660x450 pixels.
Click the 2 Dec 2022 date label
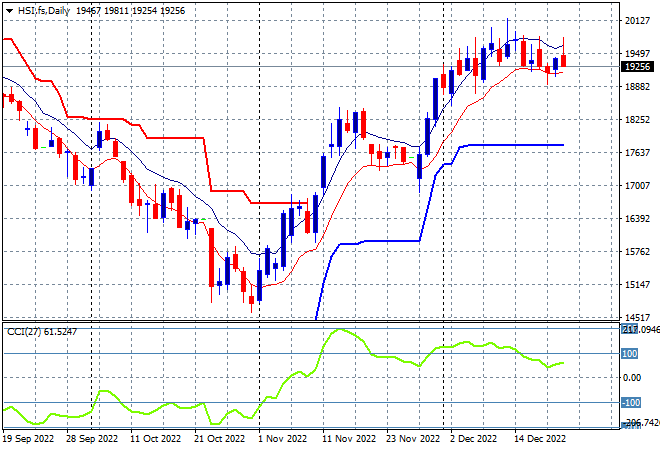(474, 439)
